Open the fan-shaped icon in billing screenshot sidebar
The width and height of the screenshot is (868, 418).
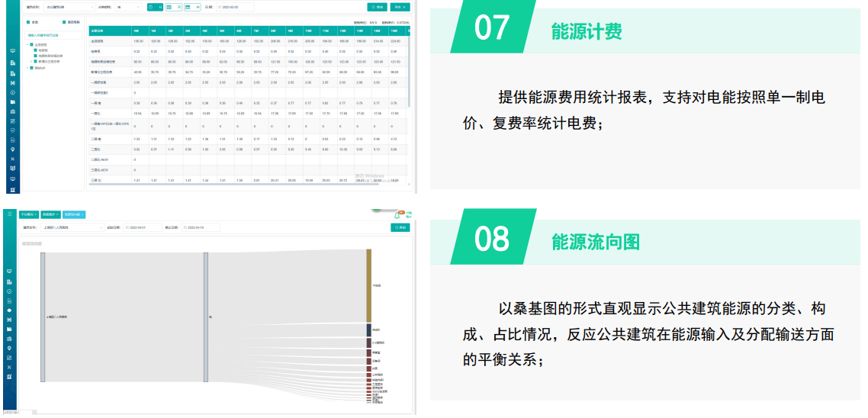13,82
